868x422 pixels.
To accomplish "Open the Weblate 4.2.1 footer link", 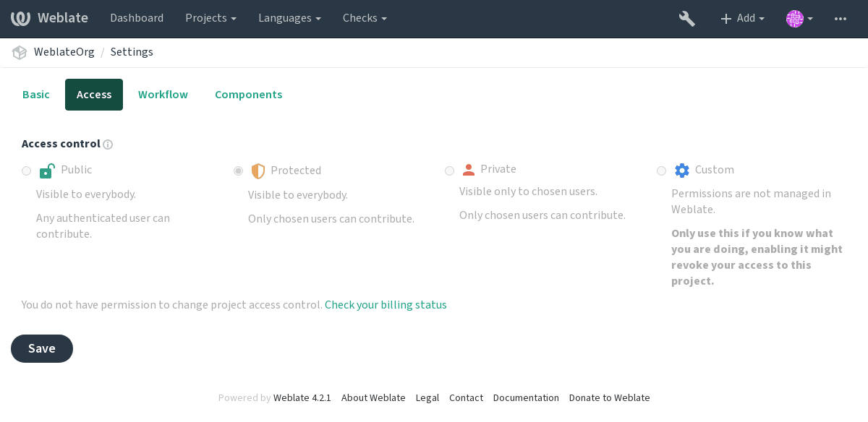I will [x=302, y=398].
